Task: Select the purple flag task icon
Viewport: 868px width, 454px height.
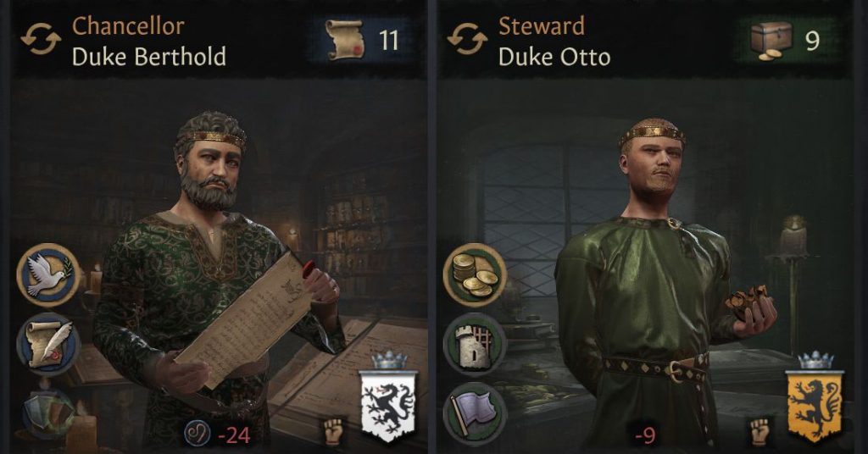Action: (475, 413)
